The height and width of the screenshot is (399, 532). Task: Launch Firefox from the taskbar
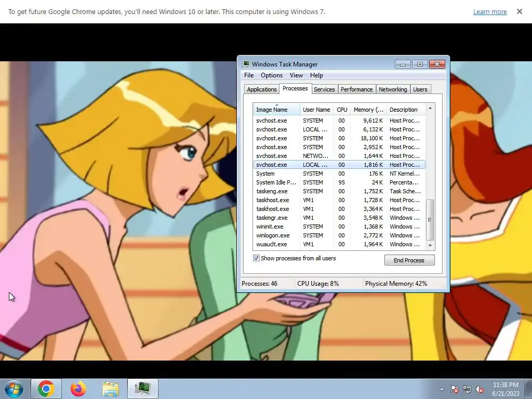(78, 389)
